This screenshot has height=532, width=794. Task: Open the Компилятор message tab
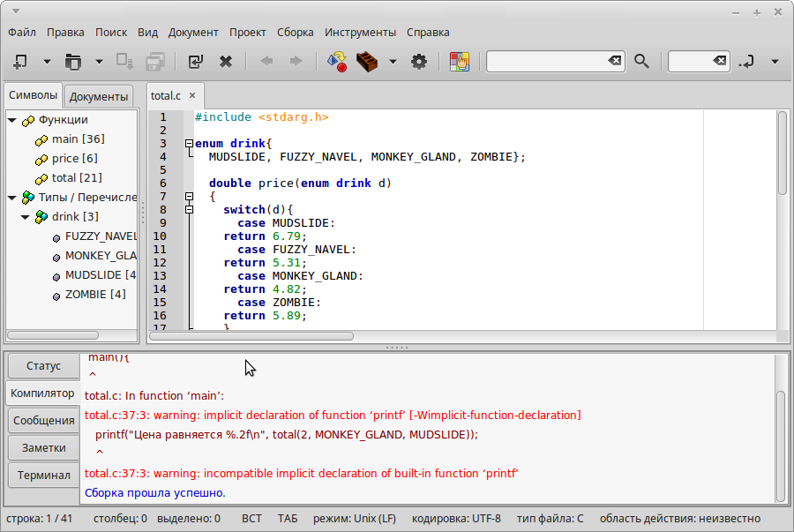(x=42, y=393)
